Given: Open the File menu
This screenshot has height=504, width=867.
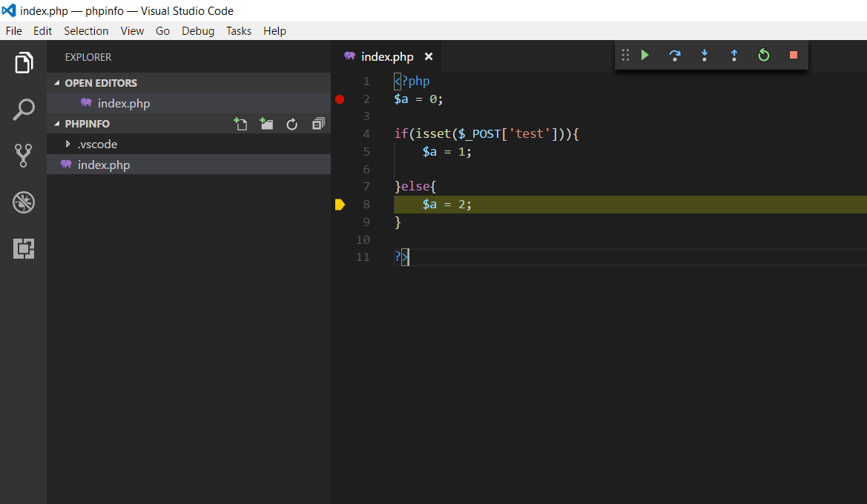Looking at the screenshot, I should (x=14, y=31).
